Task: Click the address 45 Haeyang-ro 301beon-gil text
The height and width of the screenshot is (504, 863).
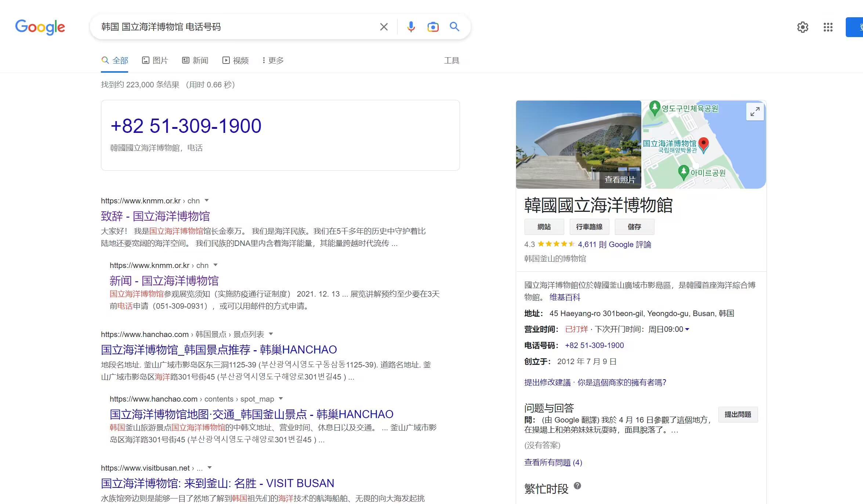Action: pos(642,313)
